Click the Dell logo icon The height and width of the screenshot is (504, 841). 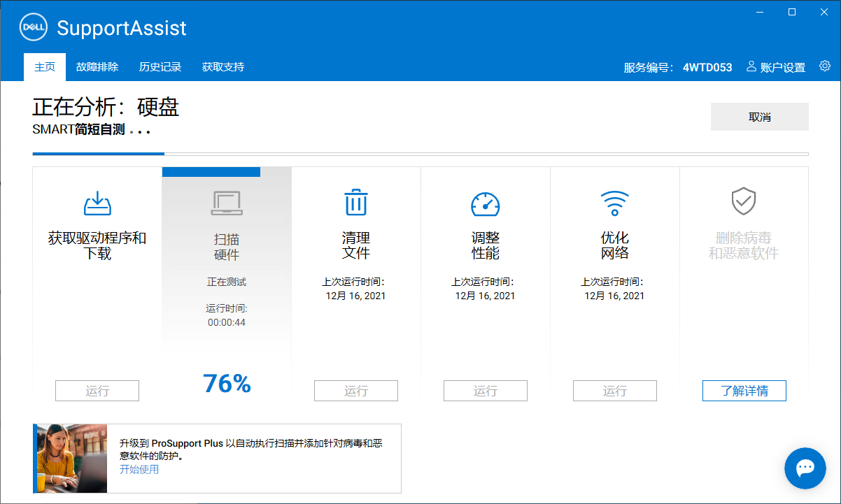click(x=33, y=28)
